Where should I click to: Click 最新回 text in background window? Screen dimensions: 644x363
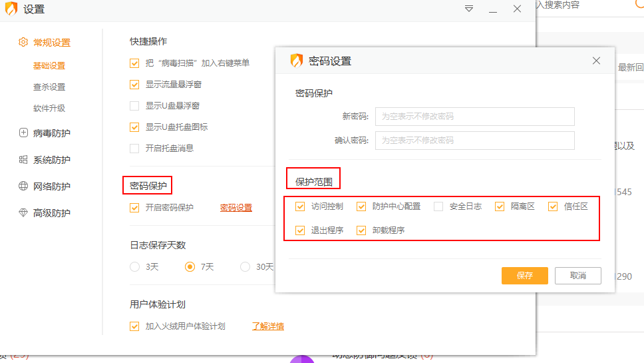pos(631,67)
